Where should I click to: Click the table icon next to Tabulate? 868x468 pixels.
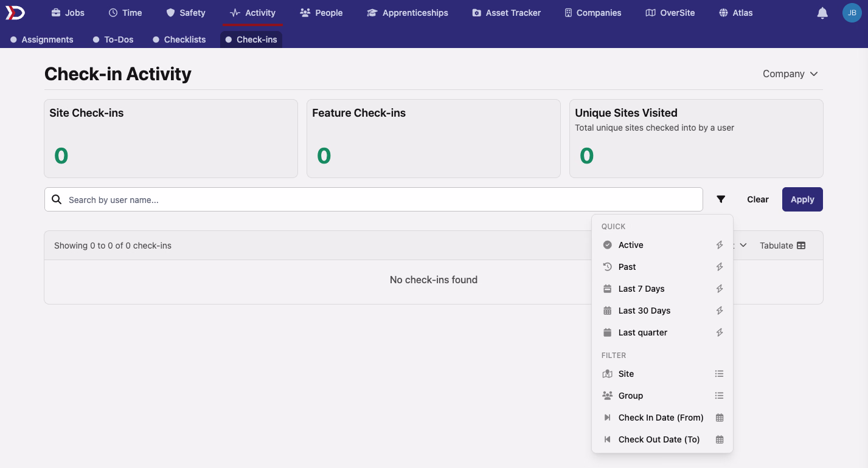[801, 246]
